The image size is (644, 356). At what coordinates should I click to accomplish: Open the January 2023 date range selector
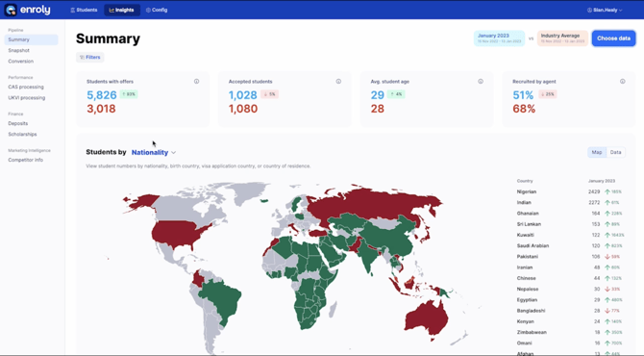click(x=499, y=38)
